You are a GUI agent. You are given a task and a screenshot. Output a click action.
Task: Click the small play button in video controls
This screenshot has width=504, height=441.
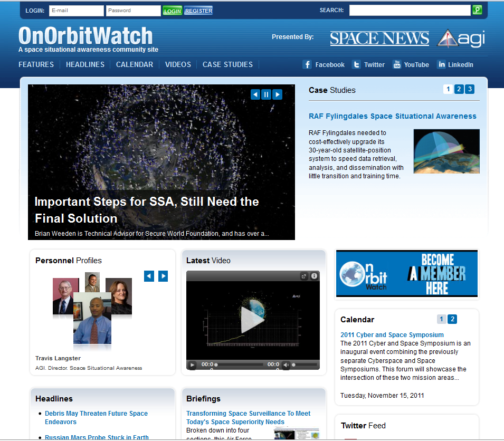(x=192, y=365)
